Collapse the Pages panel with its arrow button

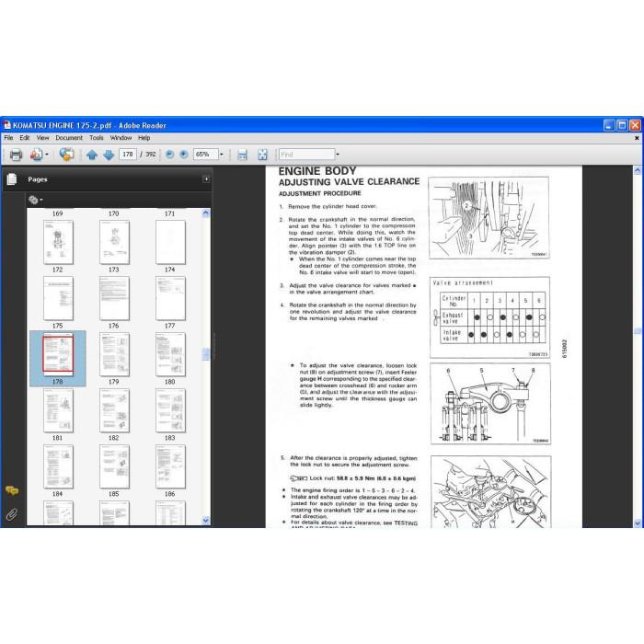click(x=206, y=179)
